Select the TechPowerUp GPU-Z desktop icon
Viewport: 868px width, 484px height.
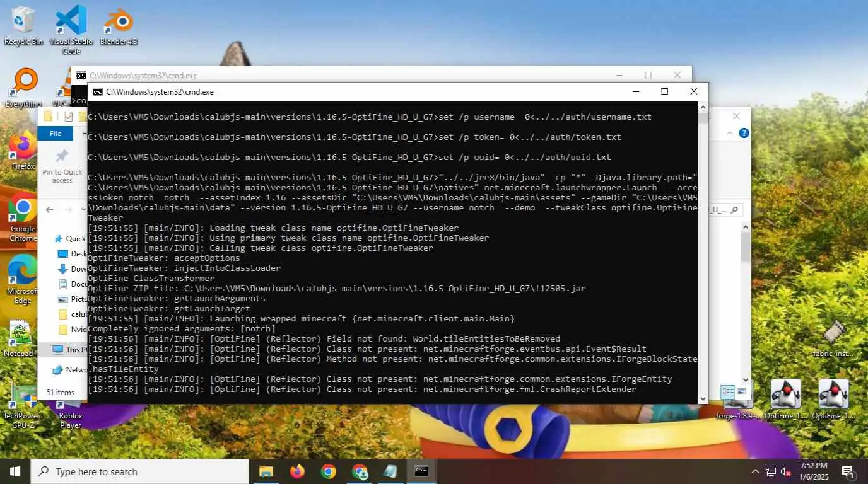click(23, 407)
